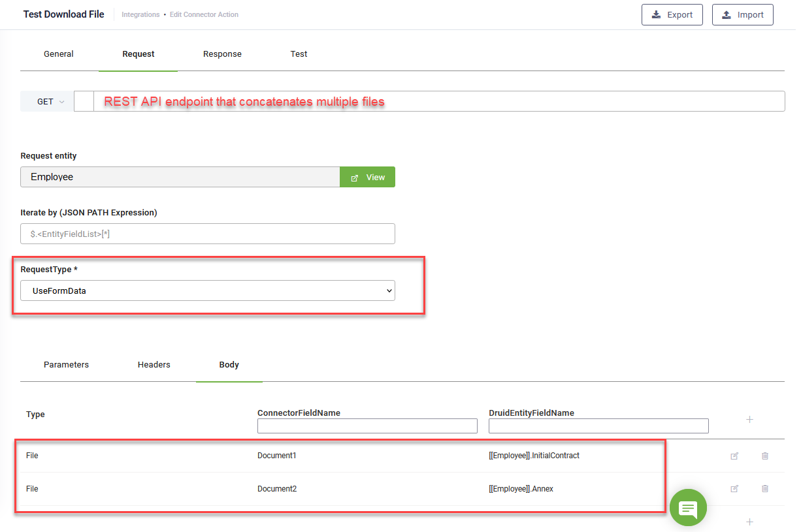Screen dimensions: 801x532
Task: Open the View icon on Employee entity
Action: click(x=354, y=177)
